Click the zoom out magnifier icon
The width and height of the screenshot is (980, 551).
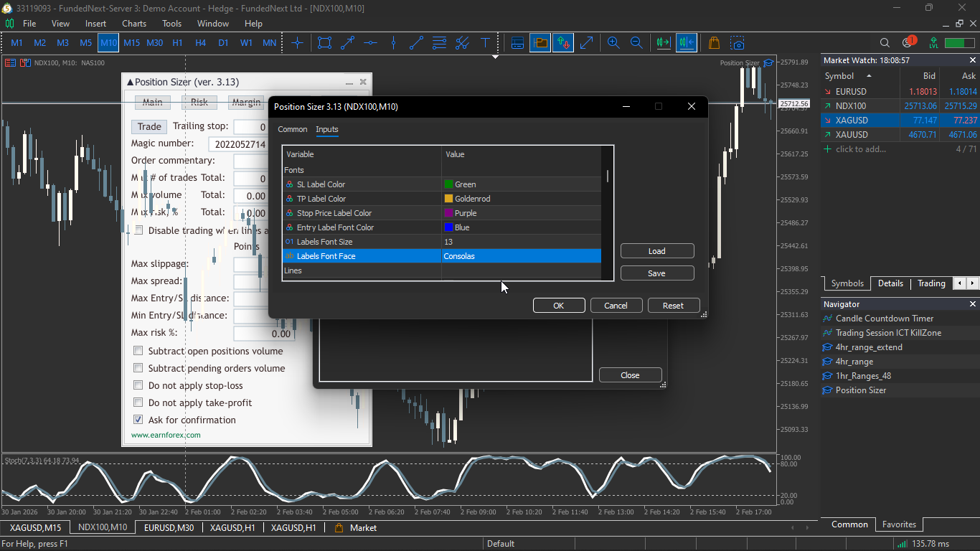636,43
